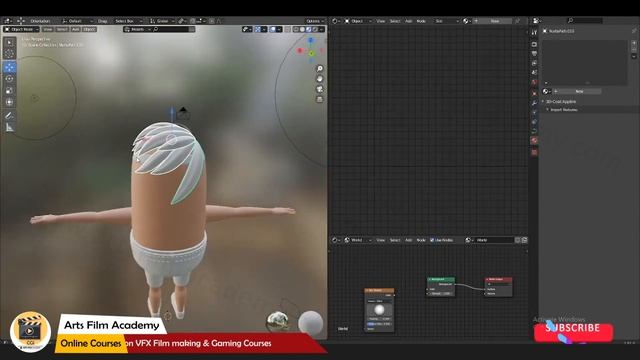Switch viewport to Wireframe shading
Screen dimensions: 640x360
(296, 29)
